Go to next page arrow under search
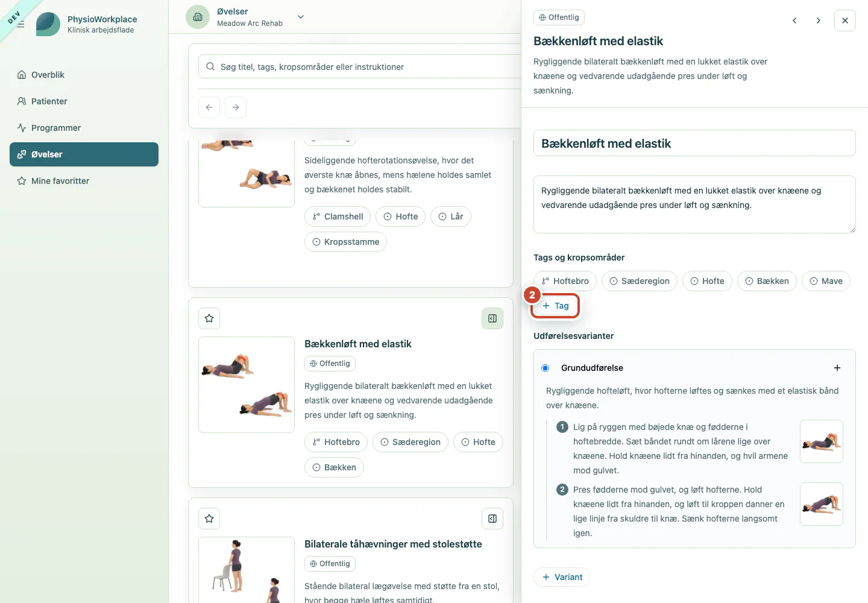868x603 pixels. pos(236,107)
